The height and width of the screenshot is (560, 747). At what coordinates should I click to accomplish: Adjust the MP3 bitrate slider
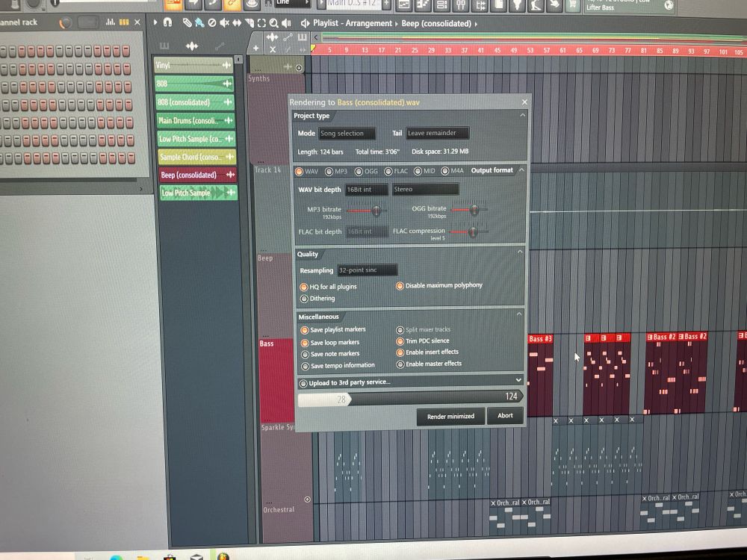point(377,212)
